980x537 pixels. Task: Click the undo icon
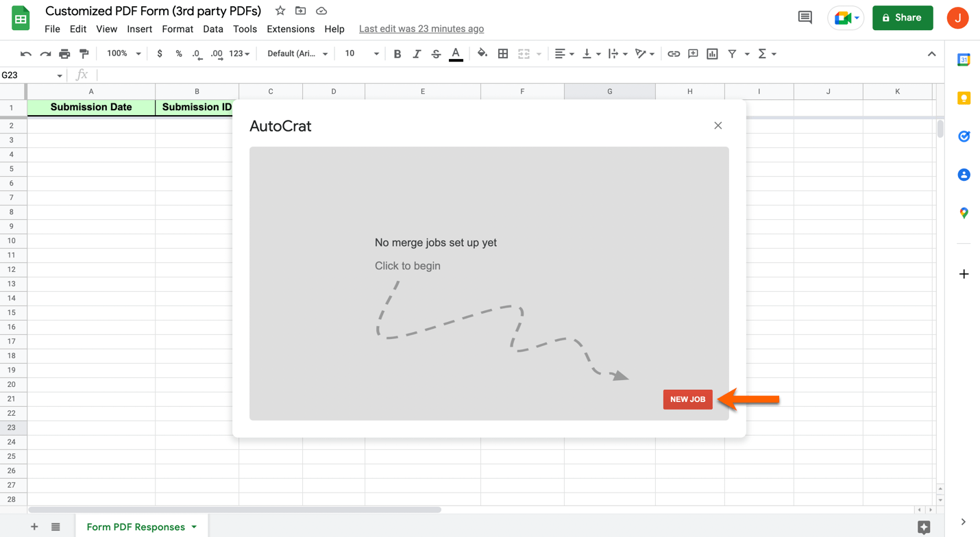point(26,53)
